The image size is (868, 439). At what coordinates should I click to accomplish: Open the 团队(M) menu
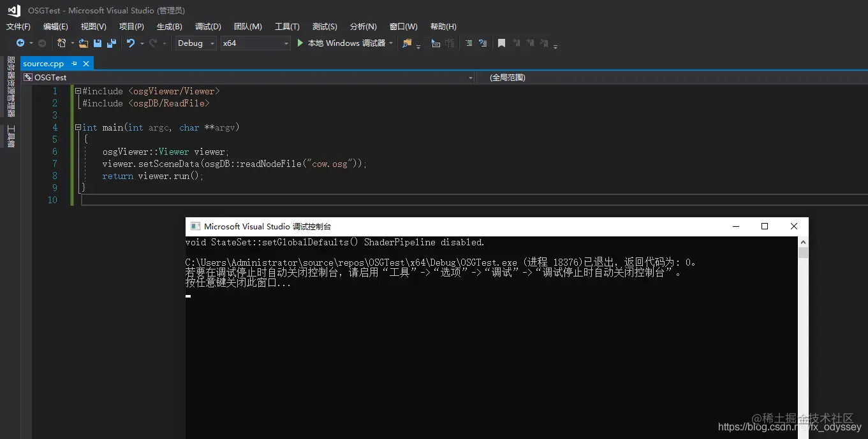click(247, 26)
